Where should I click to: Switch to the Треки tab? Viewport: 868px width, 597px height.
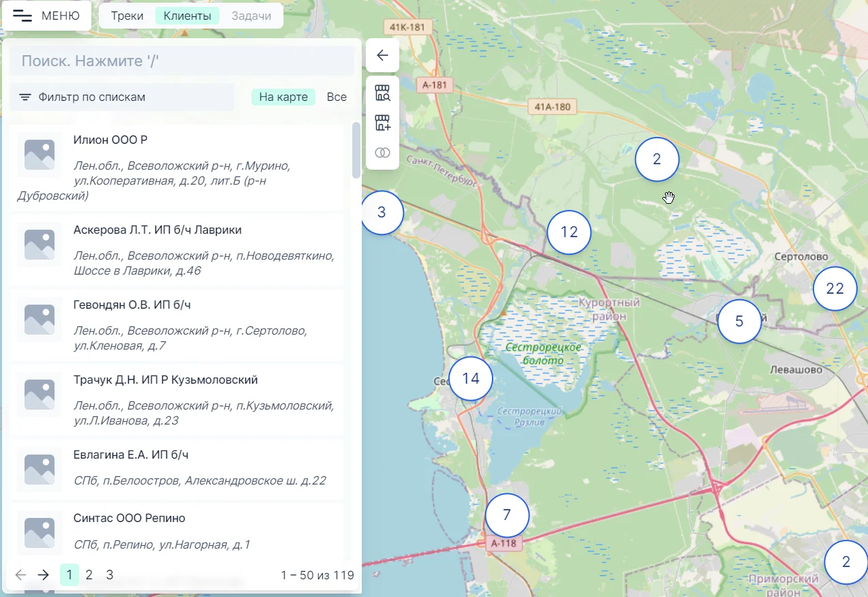127,16
